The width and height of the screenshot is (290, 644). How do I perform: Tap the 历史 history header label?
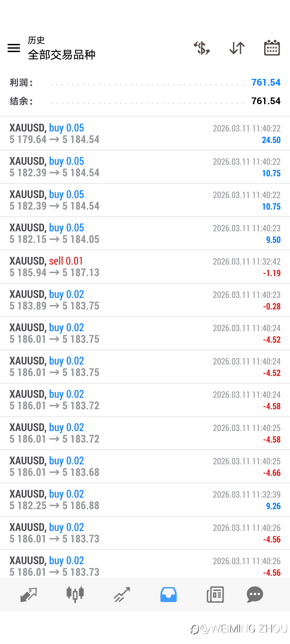point(36,40)
